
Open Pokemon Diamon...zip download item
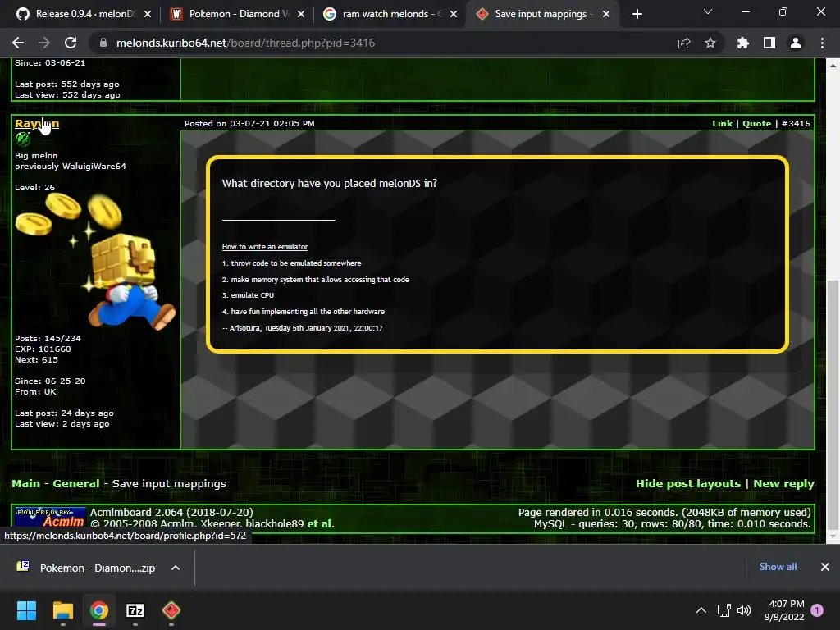(85, 568)
